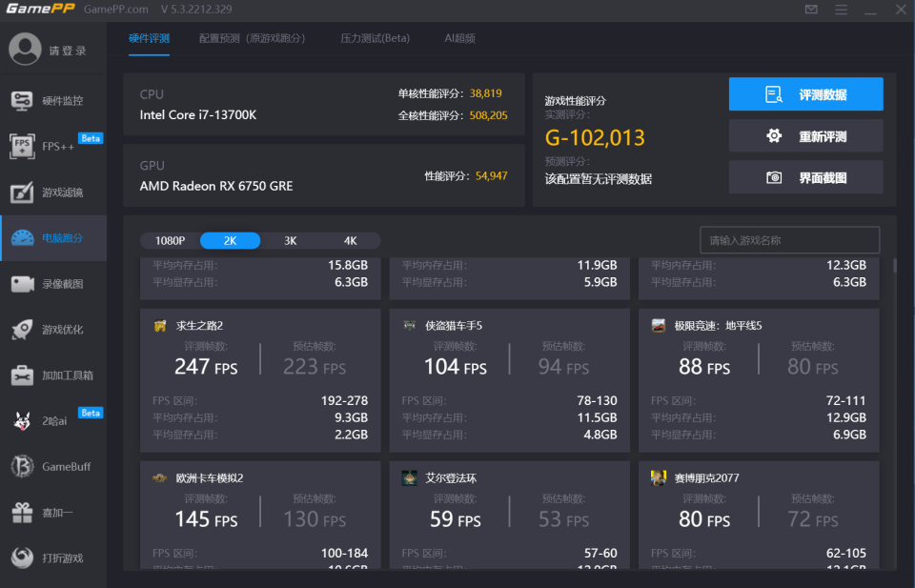This screenshot has width=915, height=588.
Task: Open GameBuff icon in sidebar
Action: (22, 466)
